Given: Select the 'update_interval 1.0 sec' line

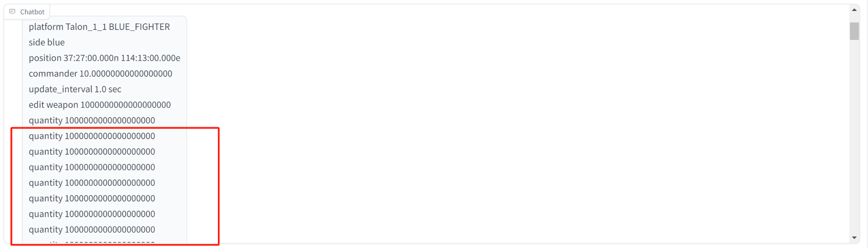Looking at the screenshot, I should (x=75, y=89).
